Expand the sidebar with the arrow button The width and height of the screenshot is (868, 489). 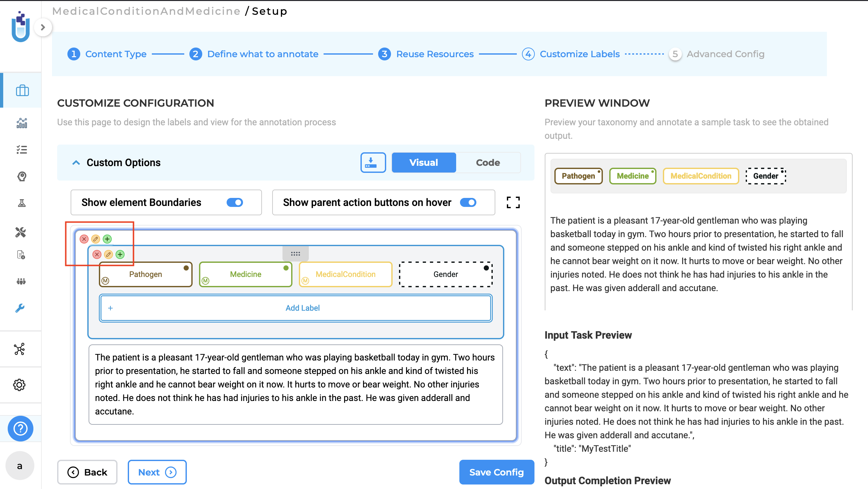[43, 27]
